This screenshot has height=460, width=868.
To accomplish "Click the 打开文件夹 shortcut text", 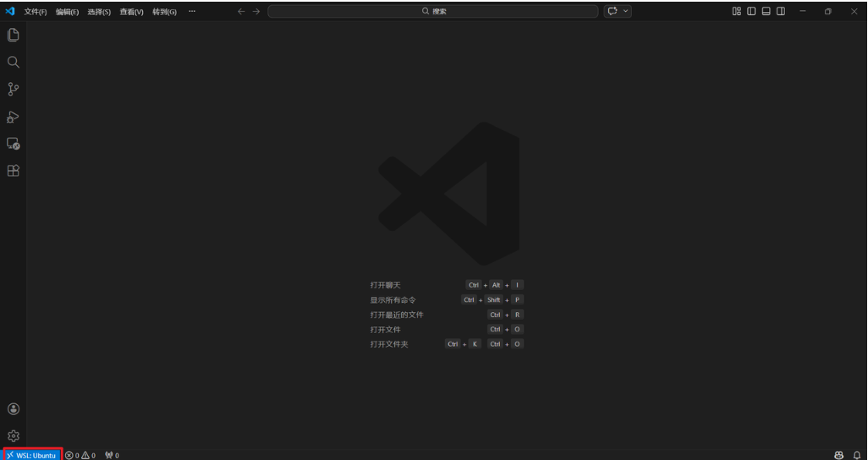I will [389, 344].
